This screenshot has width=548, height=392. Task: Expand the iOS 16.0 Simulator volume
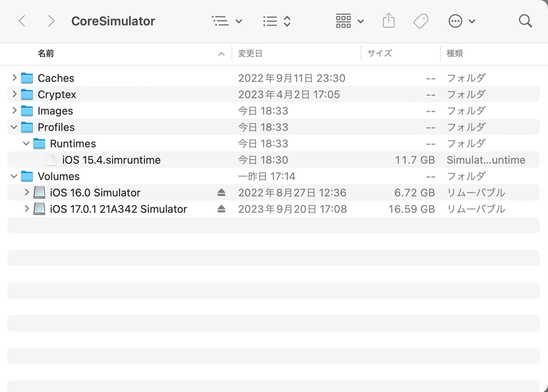[26, 192]
